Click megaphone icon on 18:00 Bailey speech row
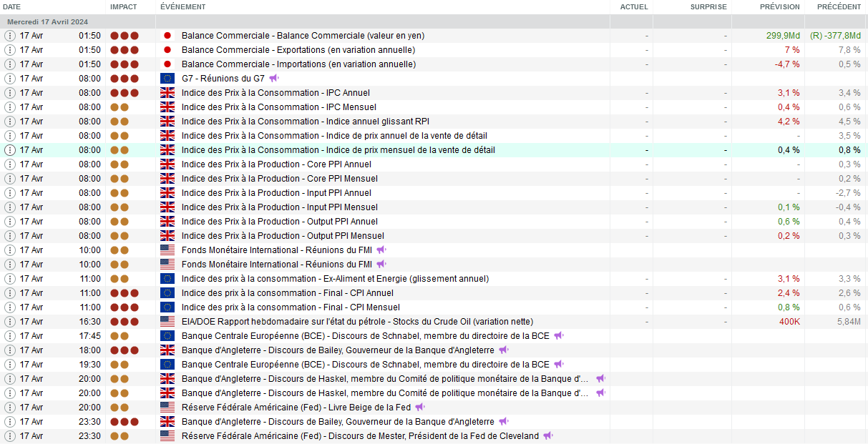868x444 pixels. [x=504, y=350]
